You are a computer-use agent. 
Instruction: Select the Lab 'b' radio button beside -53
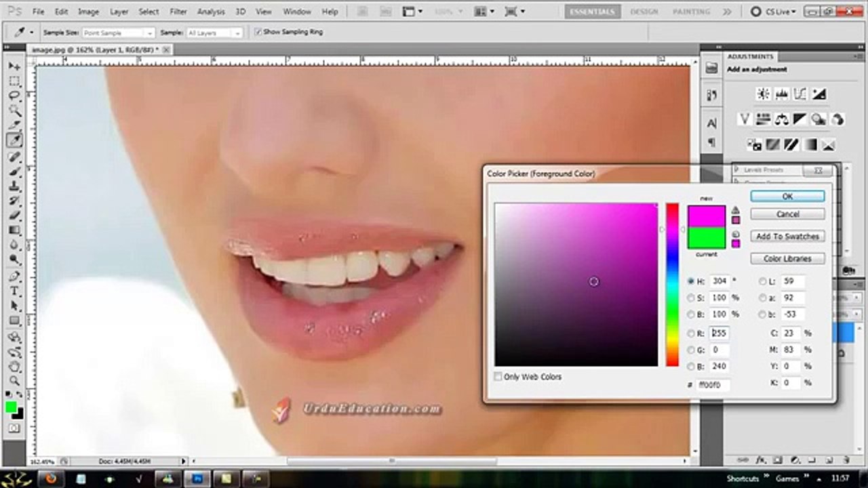(x=763, y=314)
